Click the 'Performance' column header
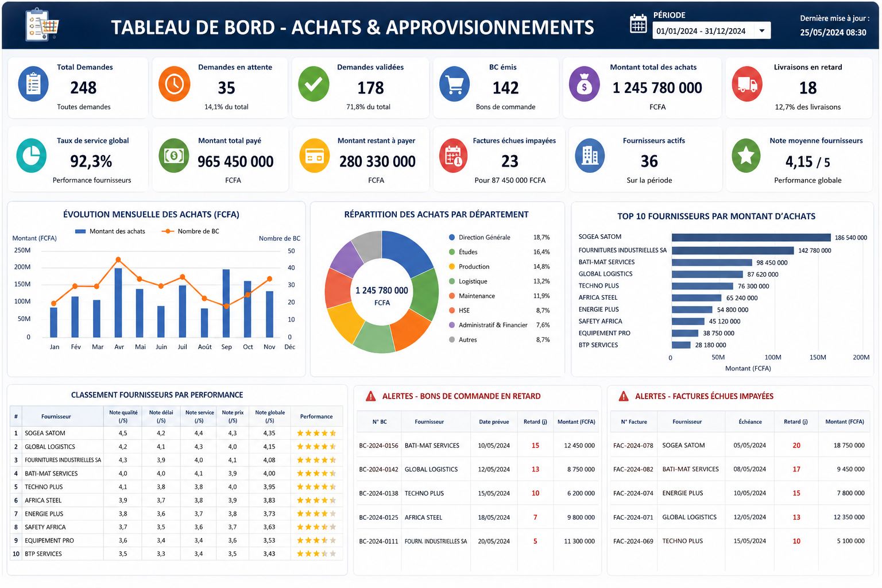 point(316,416)
